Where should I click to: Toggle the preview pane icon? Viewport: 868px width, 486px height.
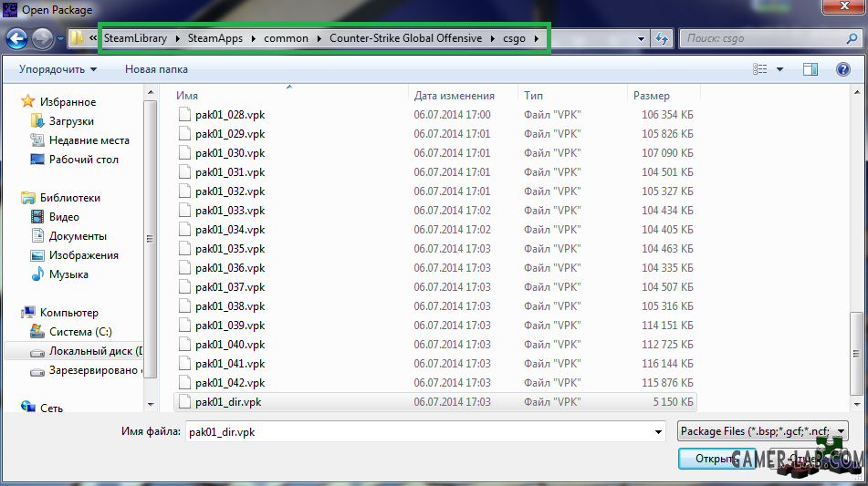point(810,69)
